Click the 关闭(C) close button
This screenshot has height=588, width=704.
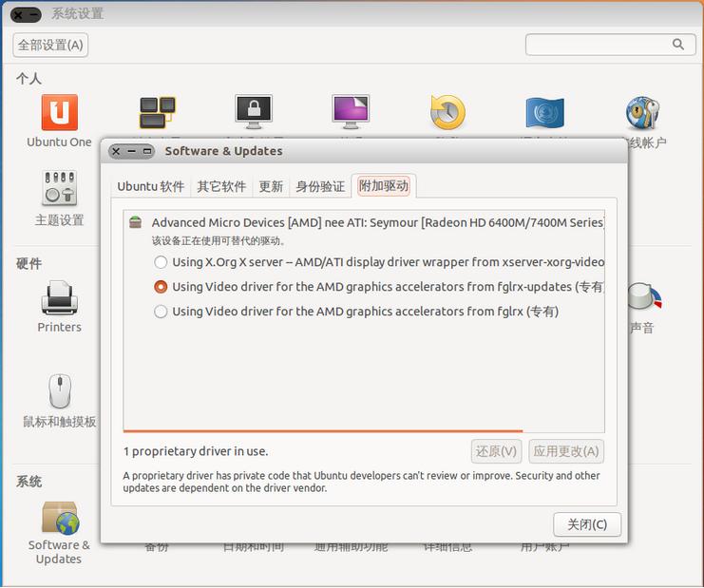coord(587,524)
